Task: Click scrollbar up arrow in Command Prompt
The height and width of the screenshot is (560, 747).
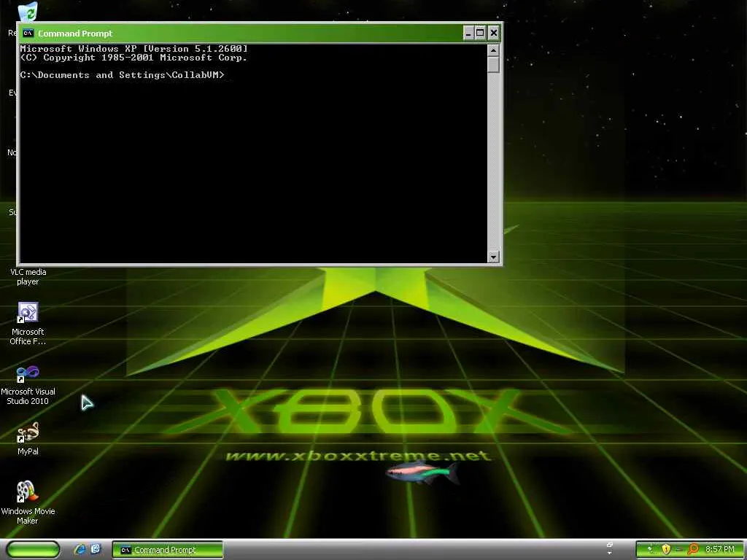Action: [493, 50]
